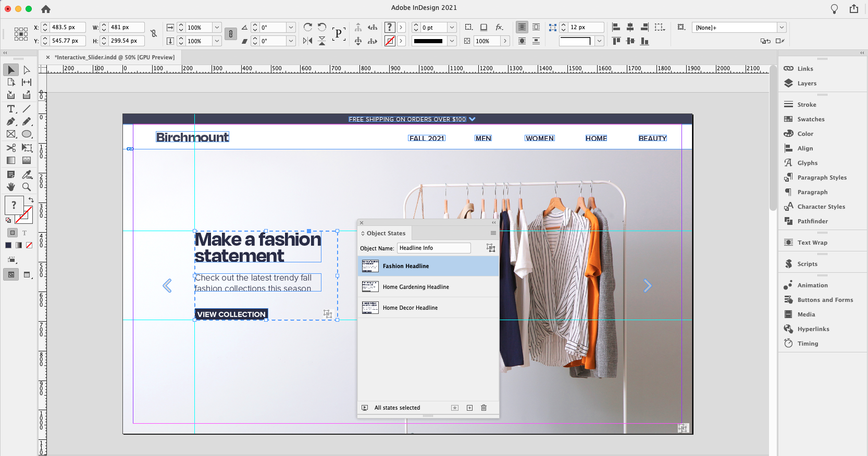Image resolution: width=868 pixels, height=456 pixels.
Task: Toggle constrain width and height link
Action: click(x=154, y=33)
